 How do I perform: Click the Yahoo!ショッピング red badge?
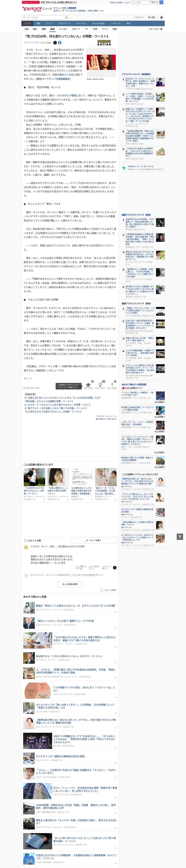click(x=31, y=2)
